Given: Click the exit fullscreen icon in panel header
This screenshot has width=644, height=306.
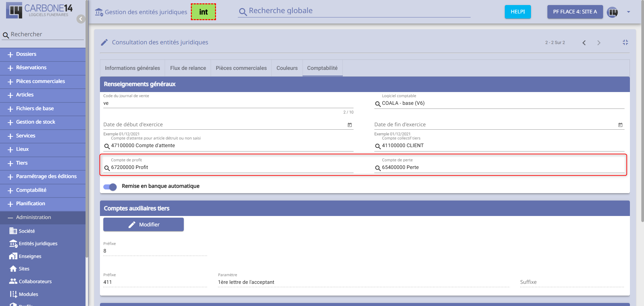Looking at the screenshot, I should 625,42.
